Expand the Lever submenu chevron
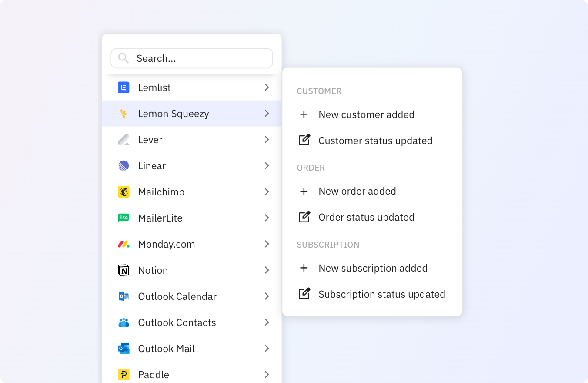This screenshot has width=588, height=383. (267, 140)
